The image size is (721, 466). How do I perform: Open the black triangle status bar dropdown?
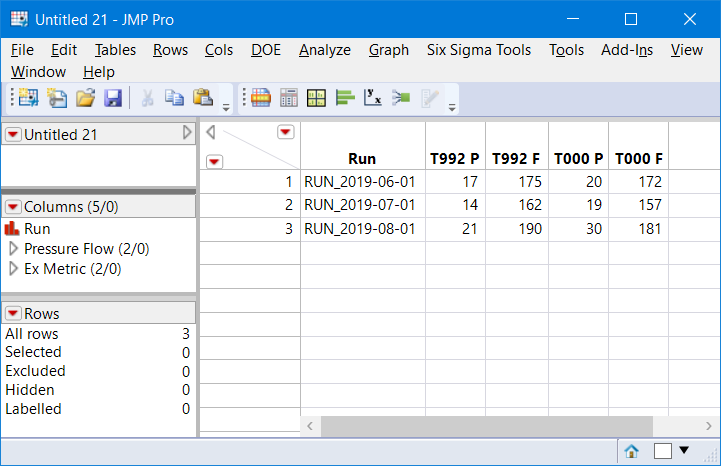tap(684, 450)
